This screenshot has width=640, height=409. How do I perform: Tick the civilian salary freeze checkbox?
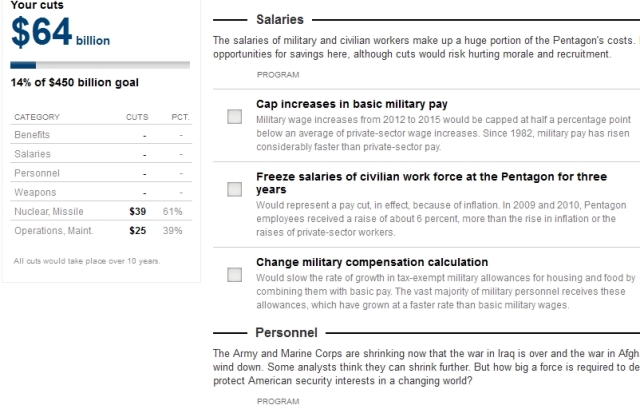234,188
